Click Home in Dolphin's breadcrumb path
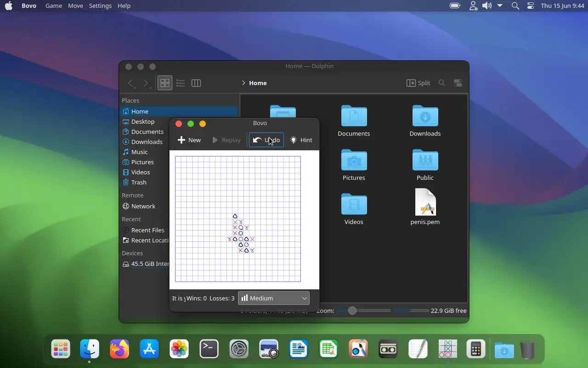This screenshot has height=368, width=588. (x=258, y=83)
